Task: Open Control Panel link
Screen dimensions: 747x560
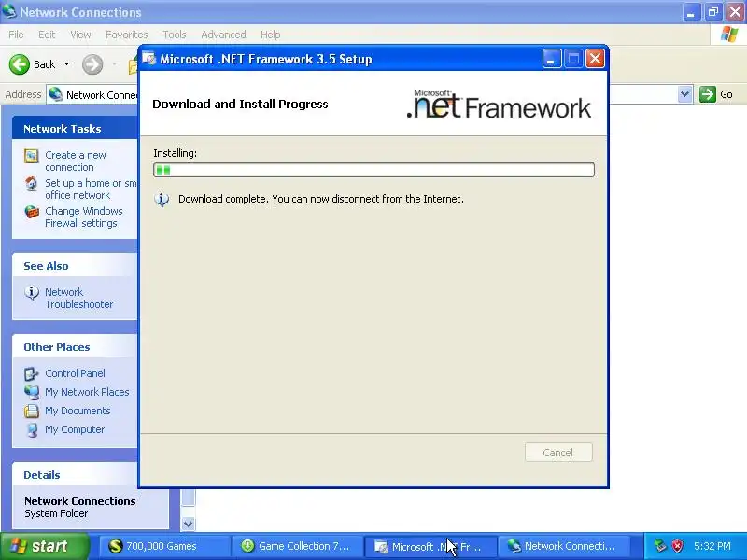Action: [x=75, y=373]
